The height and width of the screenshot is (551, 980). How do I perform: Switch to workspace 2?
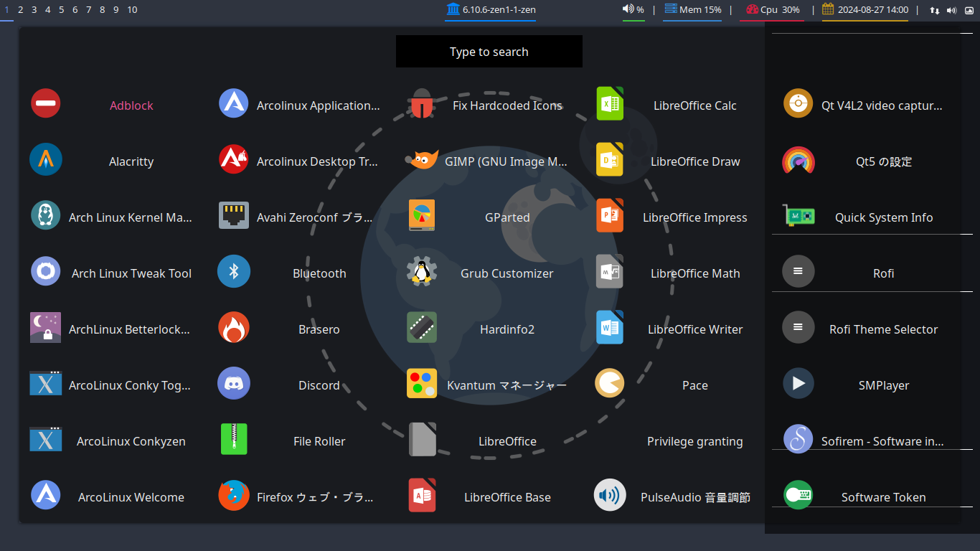click(x=20, y=10)
